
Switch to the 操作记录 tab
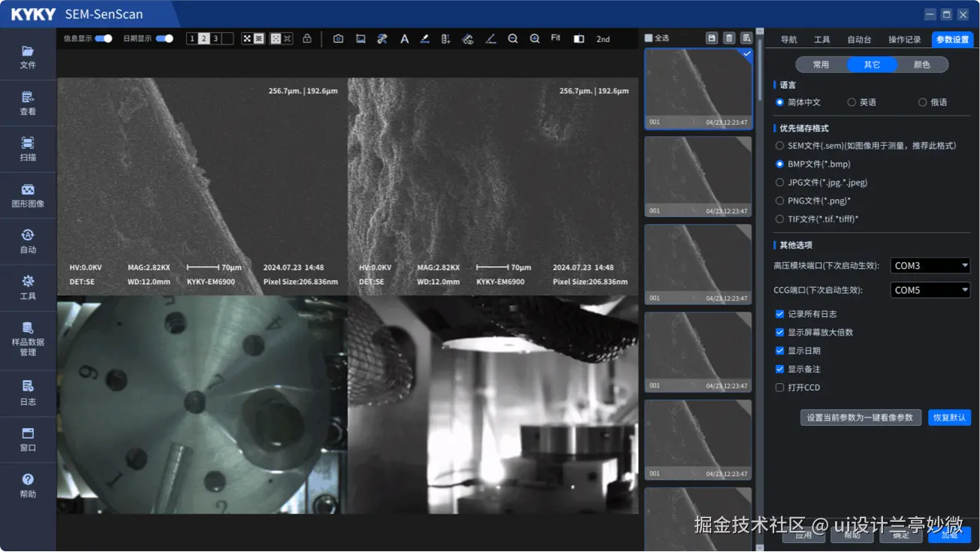(904, 40)
